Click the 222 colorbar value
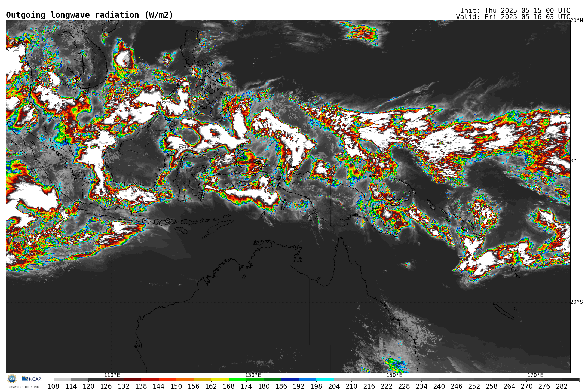 pos(387,386)
